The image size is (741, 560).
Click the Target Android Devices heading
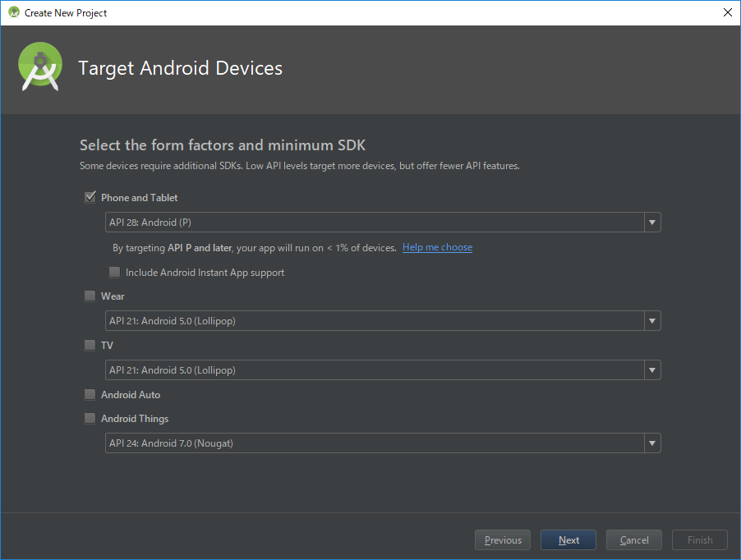[x=180, y=68]
